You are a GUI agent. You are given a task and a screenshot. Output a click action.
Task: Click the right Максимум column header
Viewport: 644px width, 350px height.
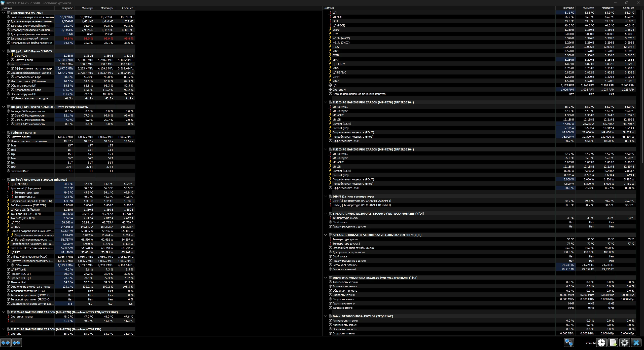(608, 8)
